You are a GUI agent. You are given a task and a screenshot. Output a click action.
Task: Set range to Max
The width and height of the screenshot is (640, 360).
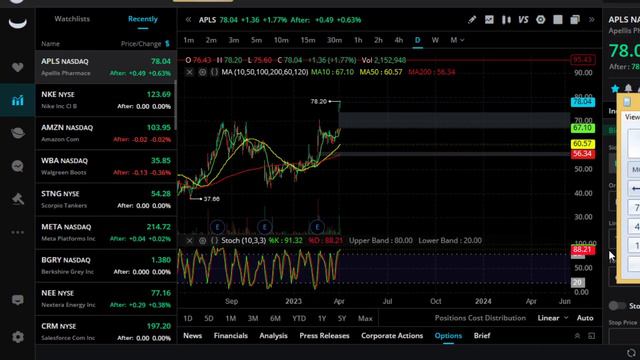[x=365, y=318]
